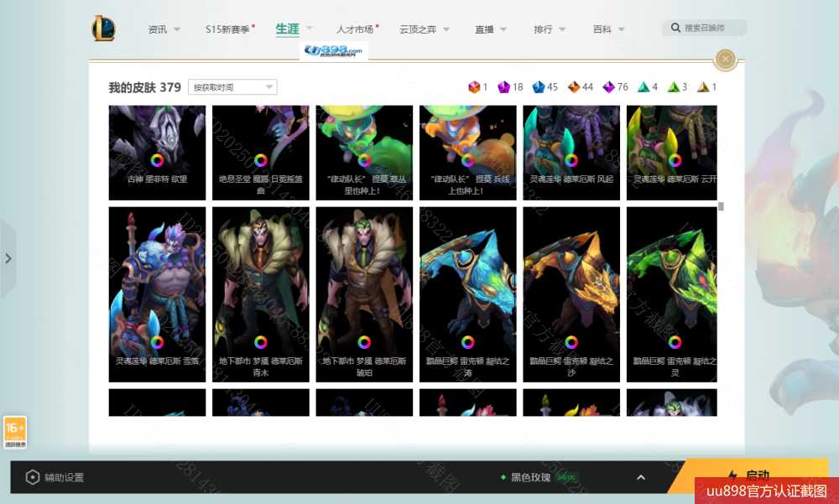The width and height of the screenshot is (839, 504).
Task: Click the red gem icon with count 1
Action: pos(474,86)
